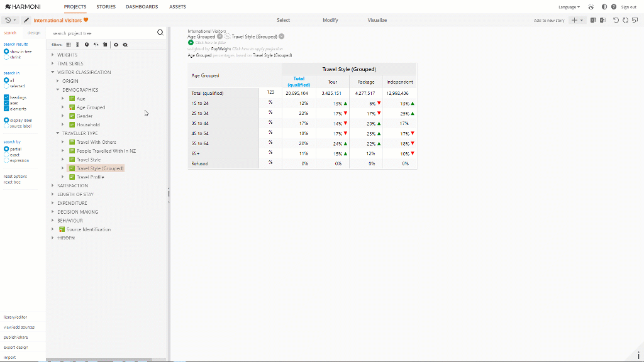Viewport: 644px width, 362px height.
Task: Select the location pin filter icon
Action: tap(87, 45)
